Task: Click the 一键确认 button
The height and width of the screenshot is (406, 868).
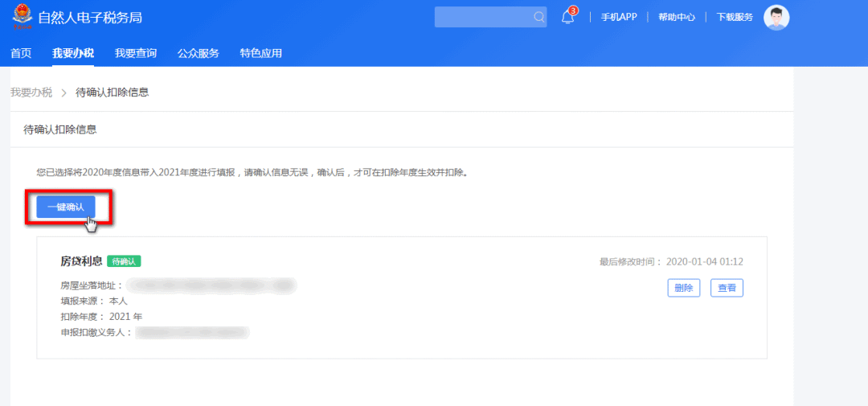Action: pyautogui.click(x=66, y=207)
